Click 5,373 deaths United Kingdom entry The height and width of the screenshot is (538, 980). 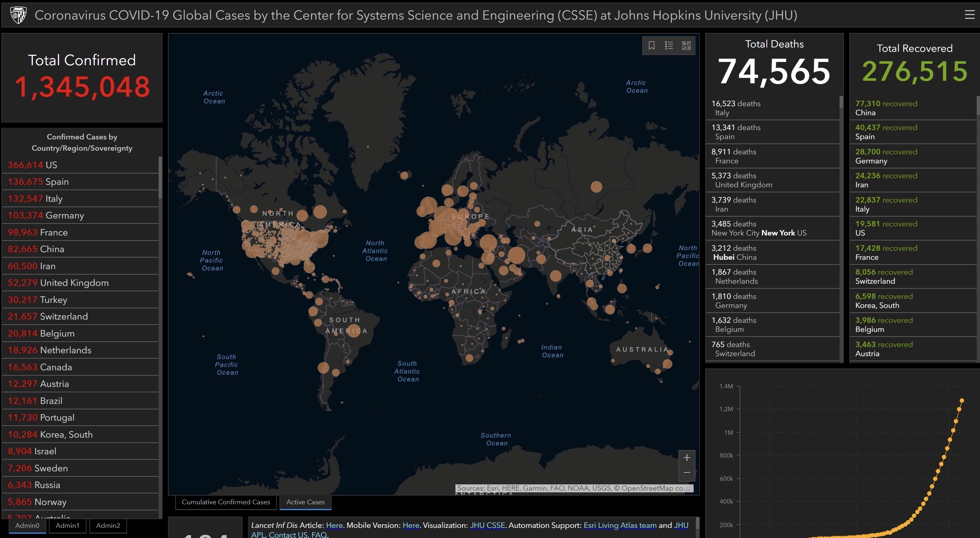(772, 180)
